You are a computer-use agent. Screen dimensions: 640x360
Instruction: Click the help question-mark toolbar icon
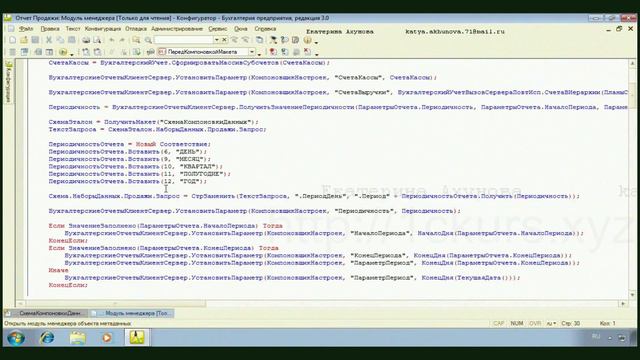click(284, 40)
